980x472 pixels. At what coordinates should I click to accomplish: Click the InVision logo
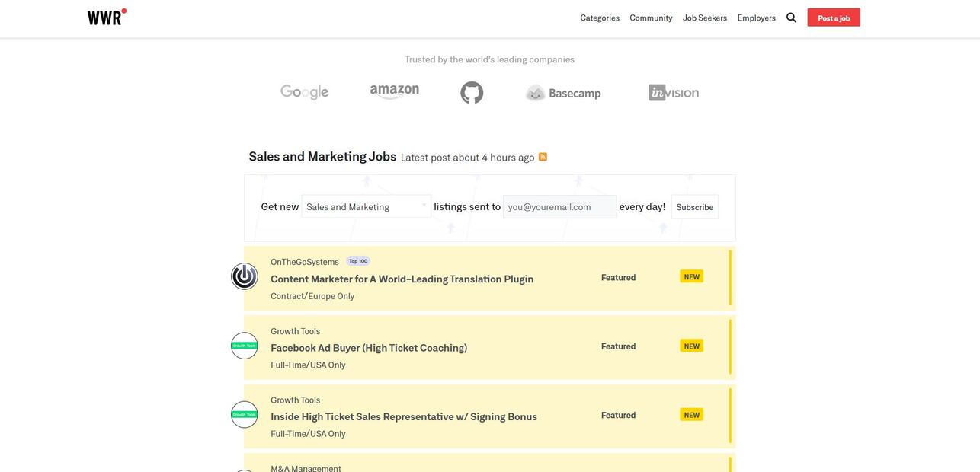click(x=673, y=93)
